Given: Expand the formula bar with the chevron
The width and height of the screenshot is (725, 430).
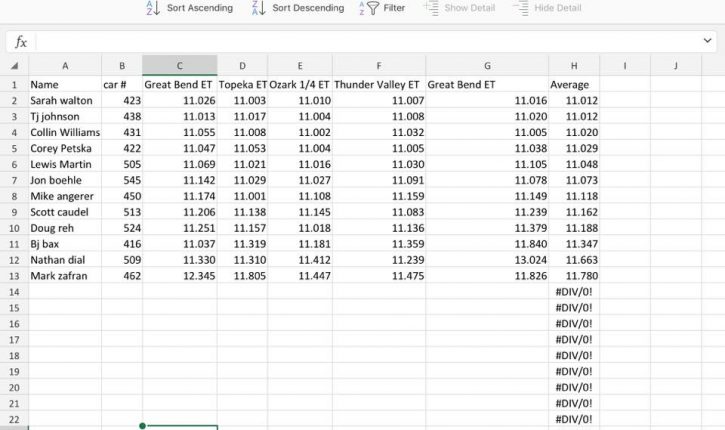Looking at the screenshot, I should (707, 42).
